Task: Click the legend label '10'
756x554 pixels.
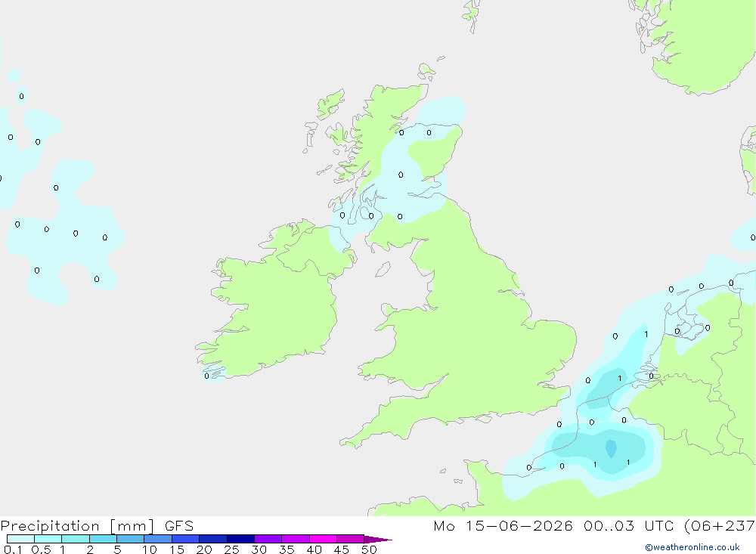Action: click(150, 549)
